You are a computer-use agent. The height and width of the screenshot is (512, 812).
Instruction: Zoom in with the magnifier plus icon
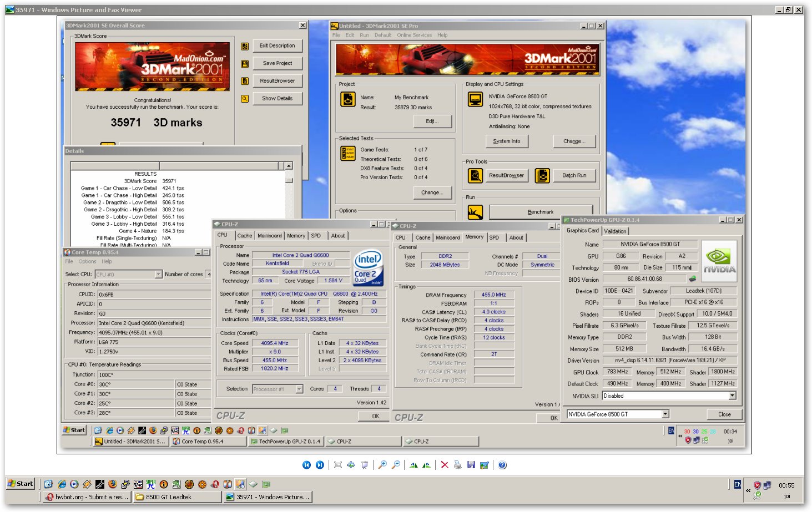[x=382, y=465]
